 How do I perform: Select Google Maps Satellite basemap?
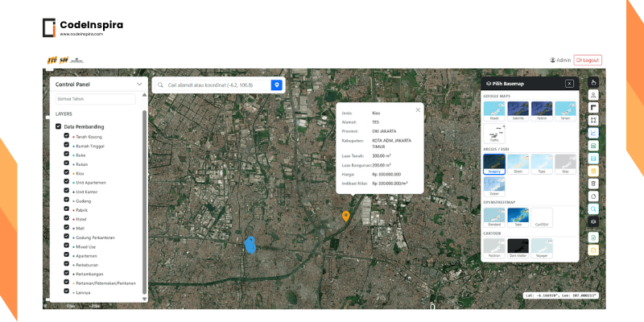pyautogui.click(x=518, y=111)
